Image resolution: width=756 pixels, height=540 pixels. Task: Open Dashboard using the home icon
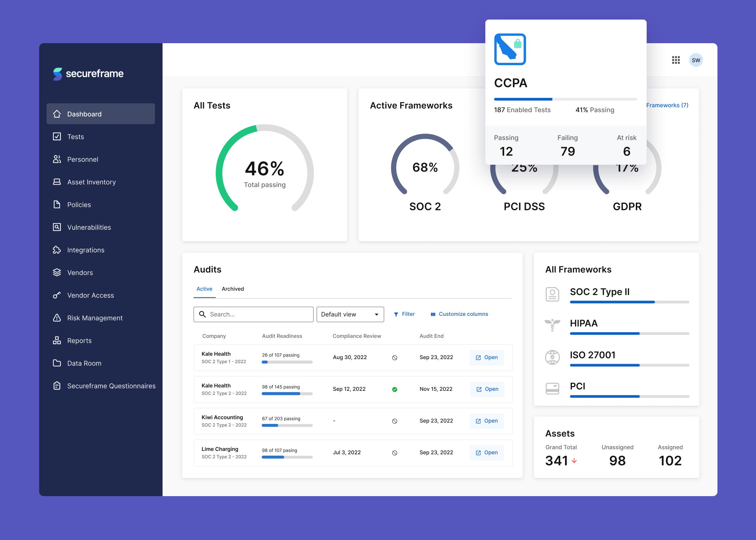pos(57,114)
